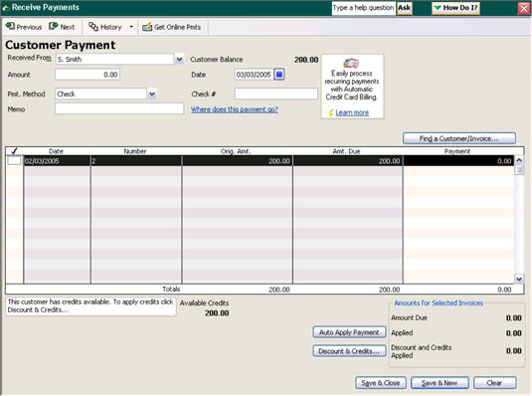The image size is (532, 396).
Task: Click the Payment cell showing 0.00 in invoice row
Action: (458, 161)
